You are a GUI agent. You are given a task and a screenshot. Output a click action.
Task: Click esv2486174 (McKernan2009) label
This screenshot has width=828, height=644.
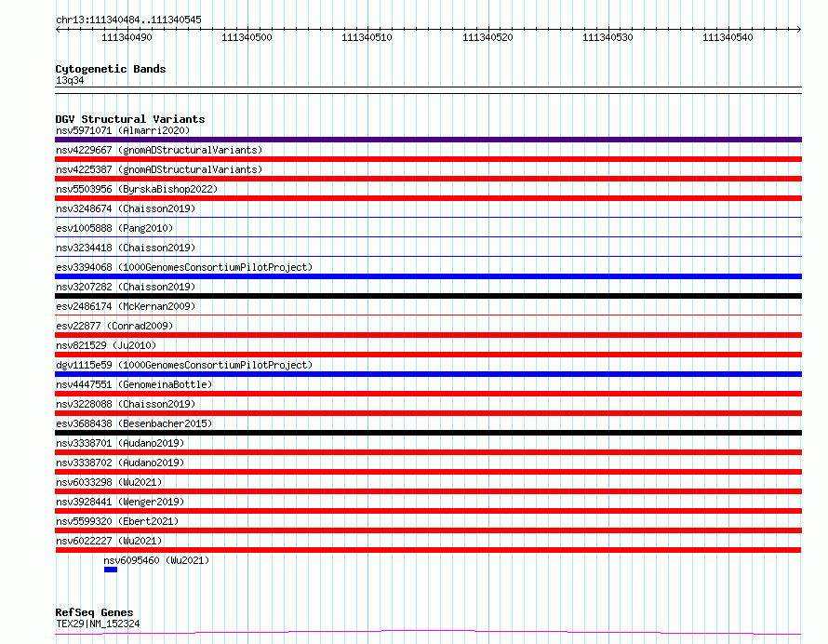[x=126, y=306]
